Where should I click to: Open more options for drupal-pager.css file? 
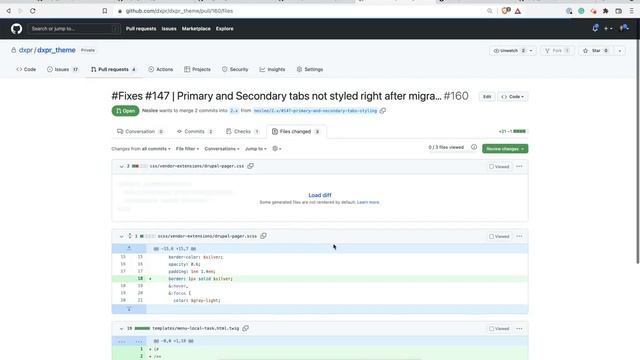click(519, 167)
